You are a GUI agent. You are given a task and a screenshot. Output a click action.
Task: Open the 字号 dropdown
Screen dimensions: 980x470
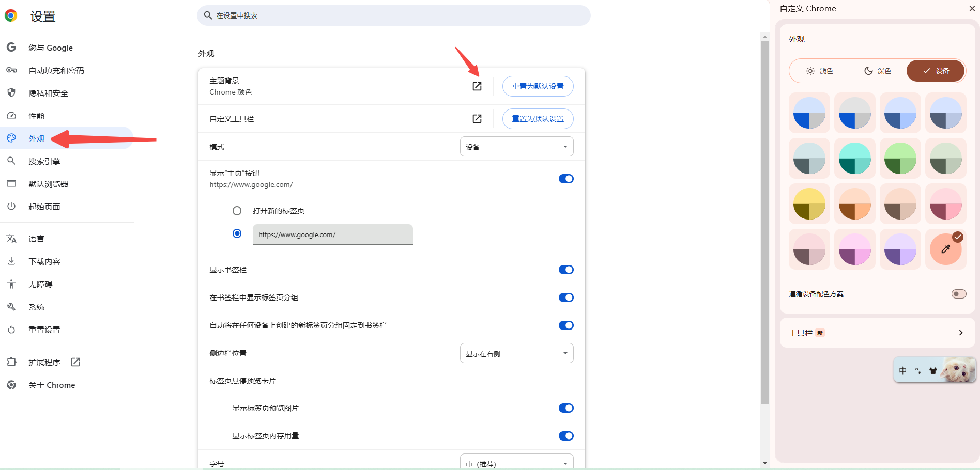coord(517,462)
